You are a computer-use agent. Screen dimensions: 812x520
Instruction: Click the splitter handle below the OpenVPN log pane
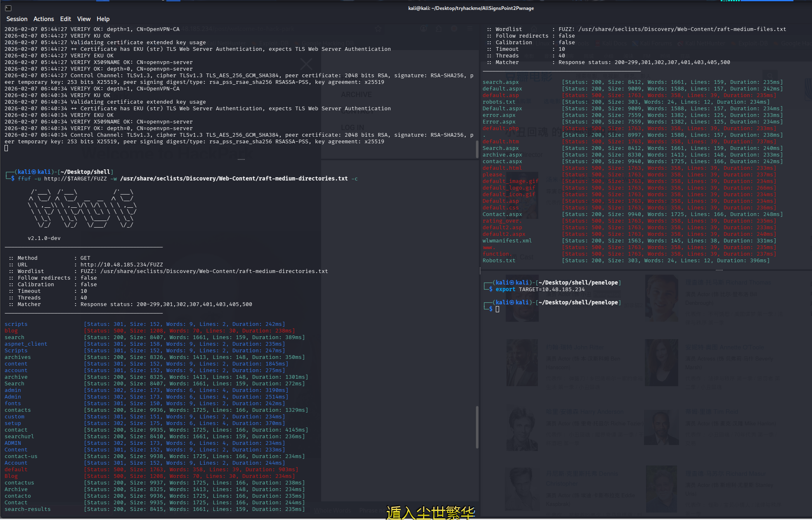pos(241,159)
